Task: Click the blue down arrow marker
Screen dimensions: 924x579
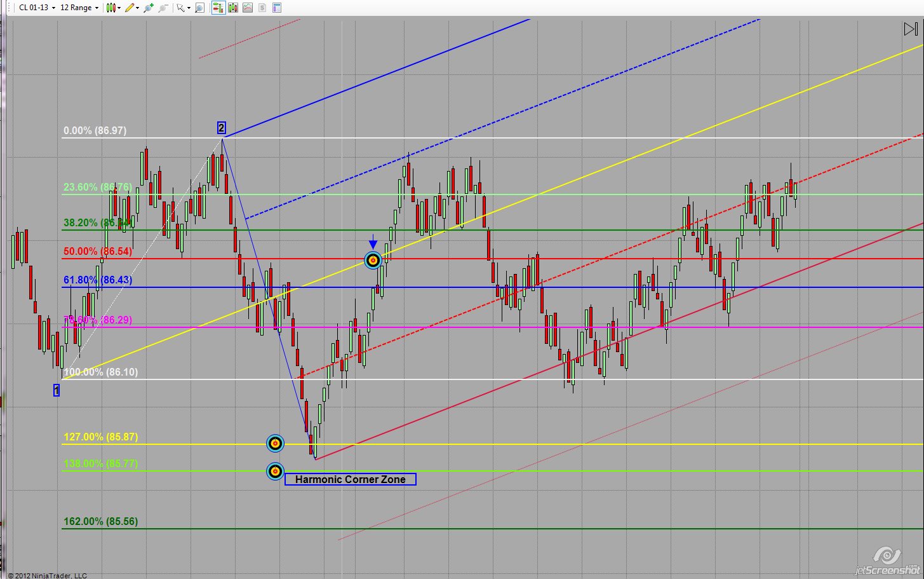Action: click(373, 242)
